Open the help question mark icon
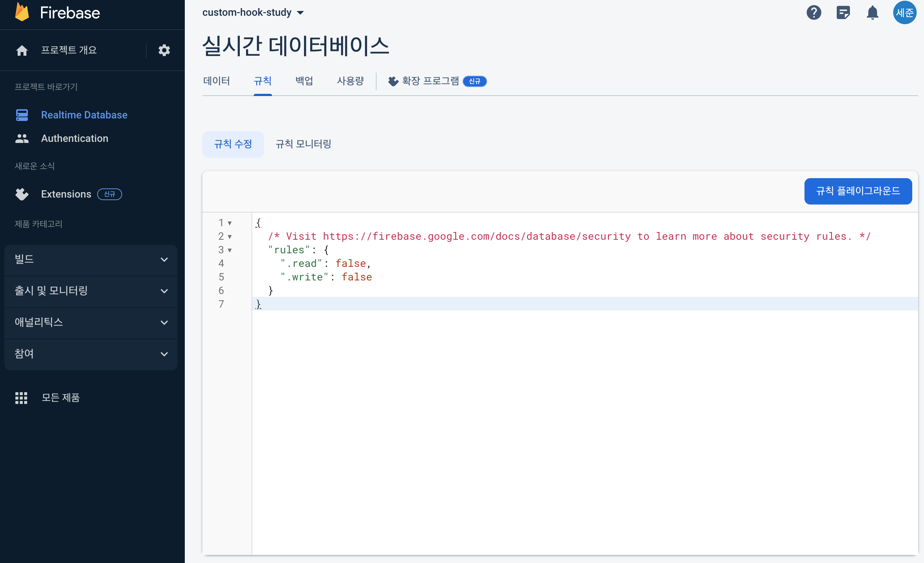This screenshot has height=563, width=924. tap(813, 12)
